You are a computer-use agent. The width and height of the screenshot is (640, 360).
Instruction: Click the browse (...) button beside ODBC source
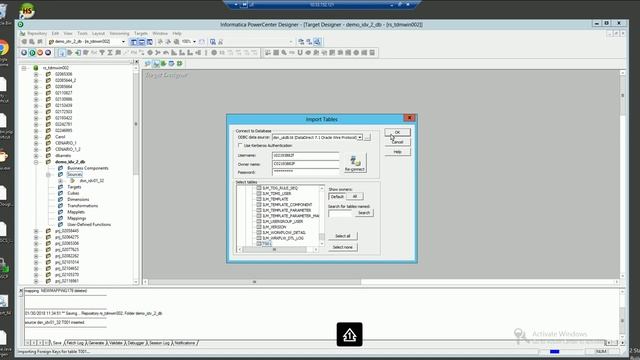[x=367, y=138]
